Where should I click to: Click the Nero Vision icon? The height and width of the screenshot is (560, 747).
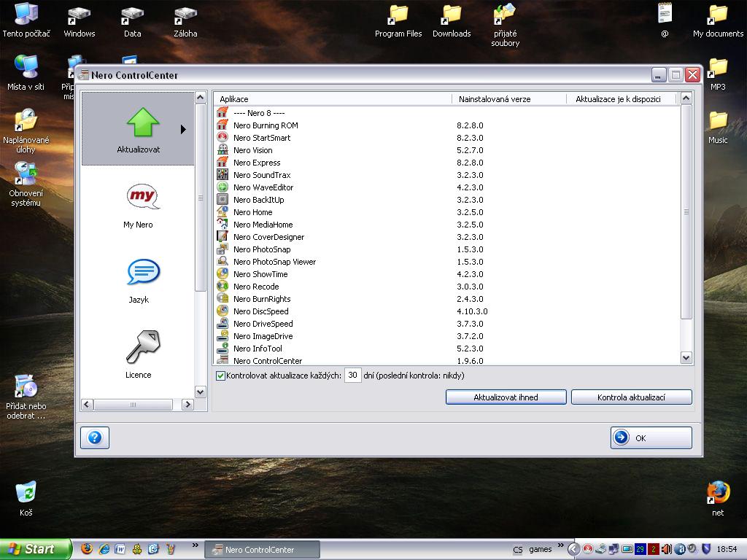pyautogui.click(x=222, y=150)
